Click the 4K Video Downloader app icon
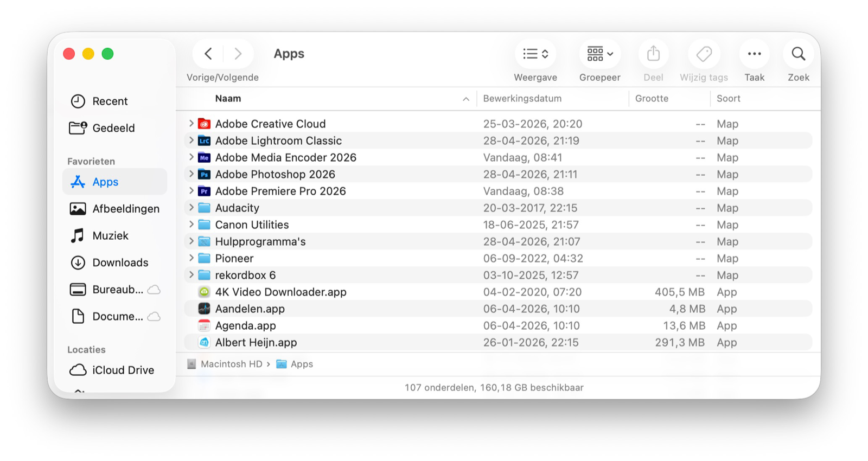 point(204,292)
